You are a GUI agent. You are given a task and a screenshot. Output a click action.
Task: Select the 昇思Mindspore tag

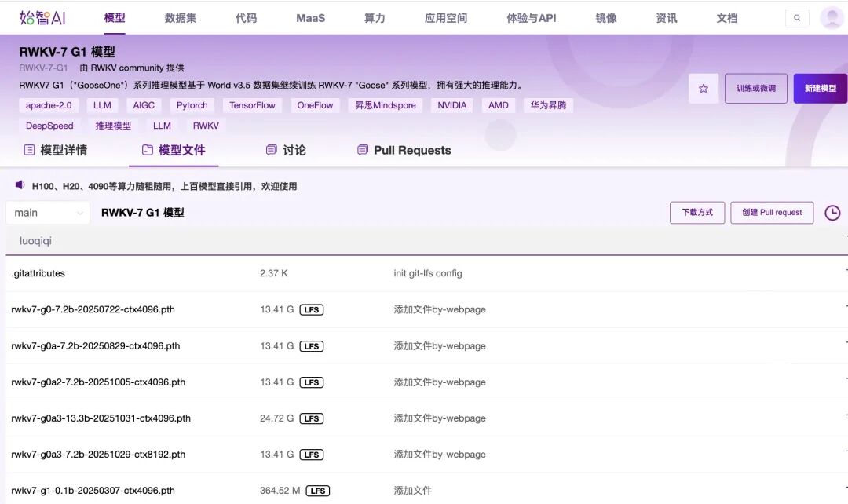(x=386, y=105)
